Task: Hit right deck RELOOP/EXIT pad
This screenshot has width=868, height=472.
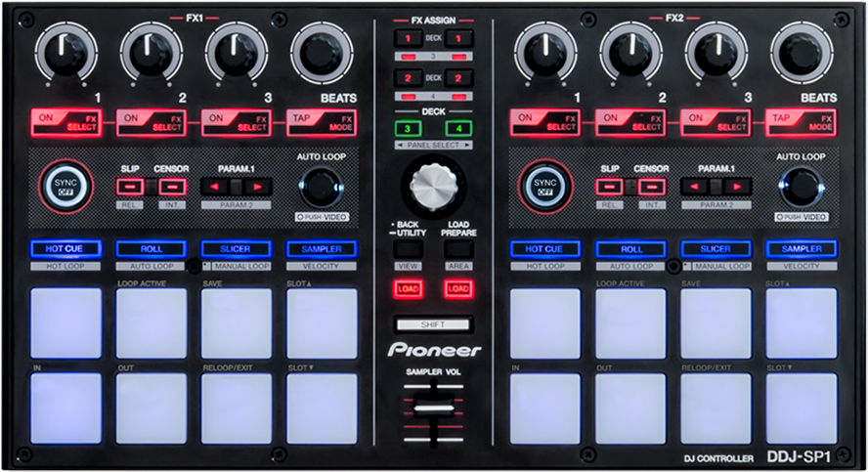Action: pyautogui.click(x=716, y=408)
